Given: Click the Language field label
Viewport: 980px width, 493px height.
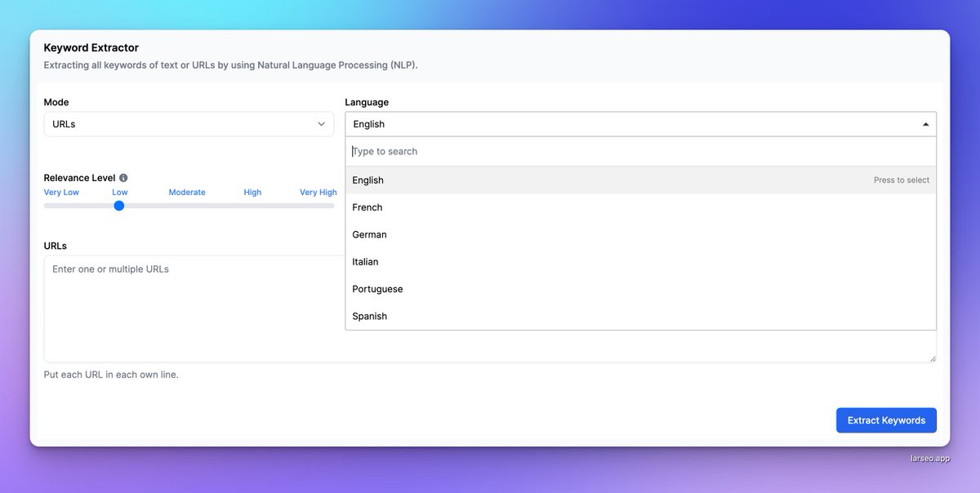Looking at the screenshot, I should pos(367,102).
